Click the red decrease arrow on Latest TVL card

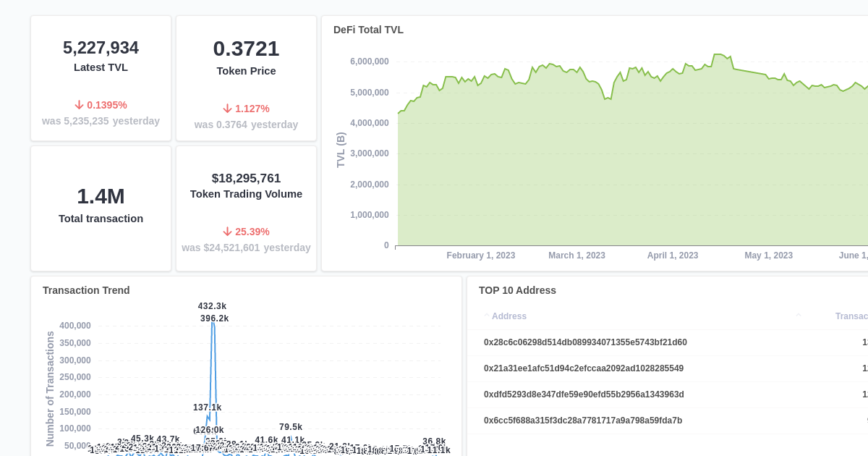79,104
